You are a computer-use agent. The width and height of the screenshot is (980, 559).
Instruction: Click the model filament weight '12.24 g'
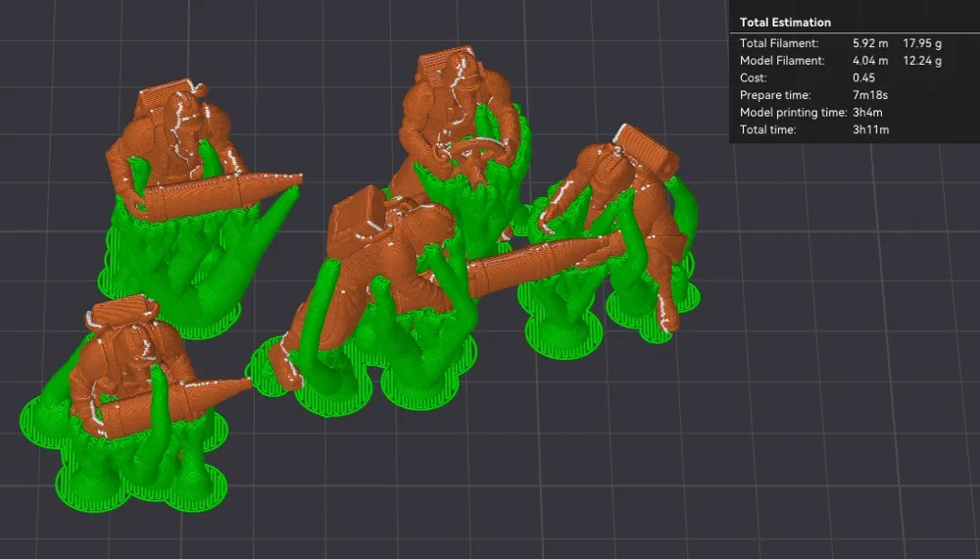(x=922, y=61)
